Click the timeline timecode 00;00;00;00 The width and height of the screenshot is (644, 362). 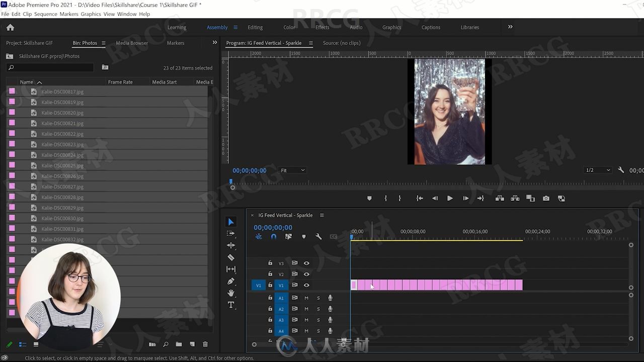tap(273, 227)
